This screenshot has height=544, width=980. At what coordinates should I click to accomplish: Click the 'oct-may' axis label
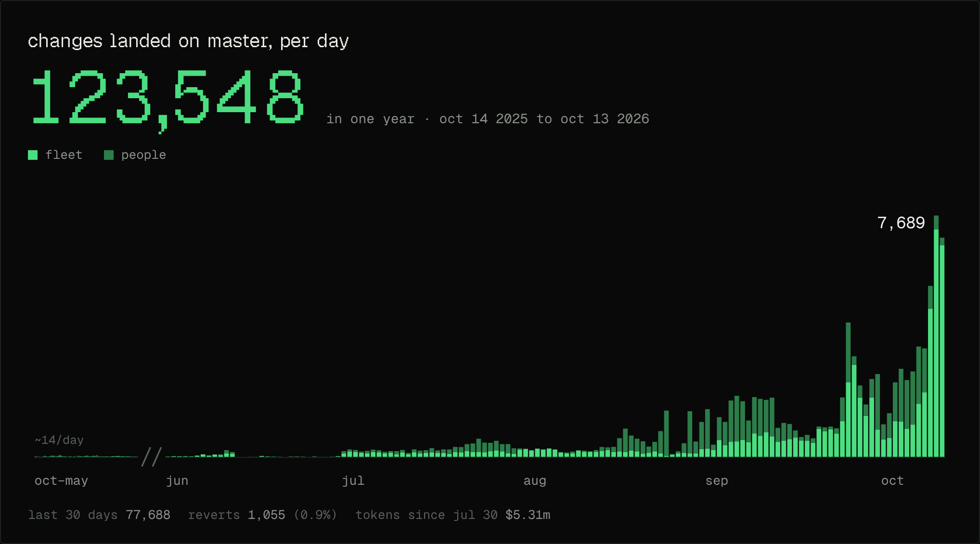click(61, 481)
